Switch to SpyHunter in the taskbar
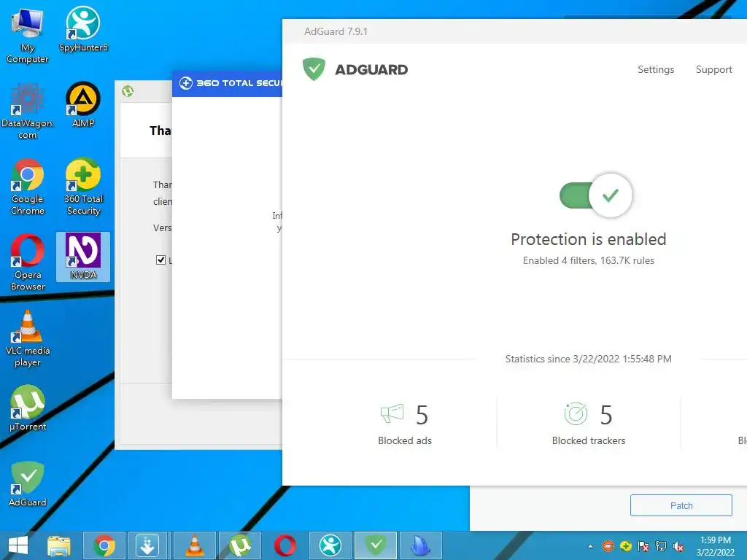This screenshot has width=747, height=560. coord(330,545)
